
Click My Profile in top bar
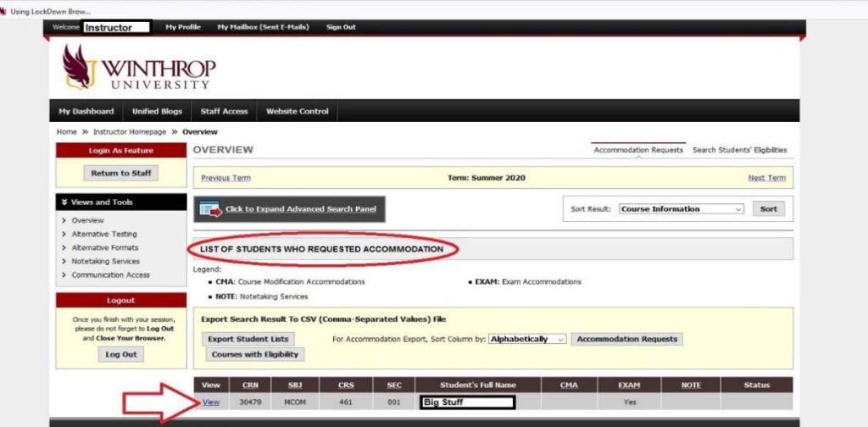click(183, 27)
